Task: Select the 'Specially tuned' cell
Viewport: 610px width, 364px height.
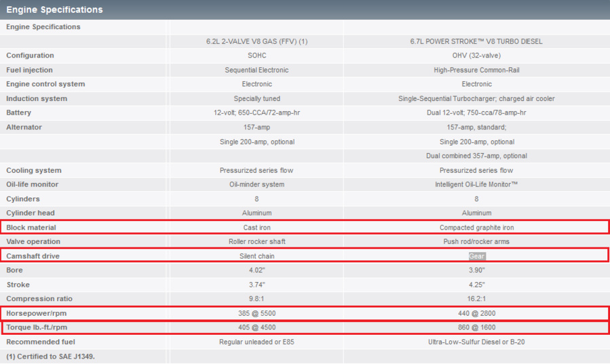Action: click(x=256, y=99)
